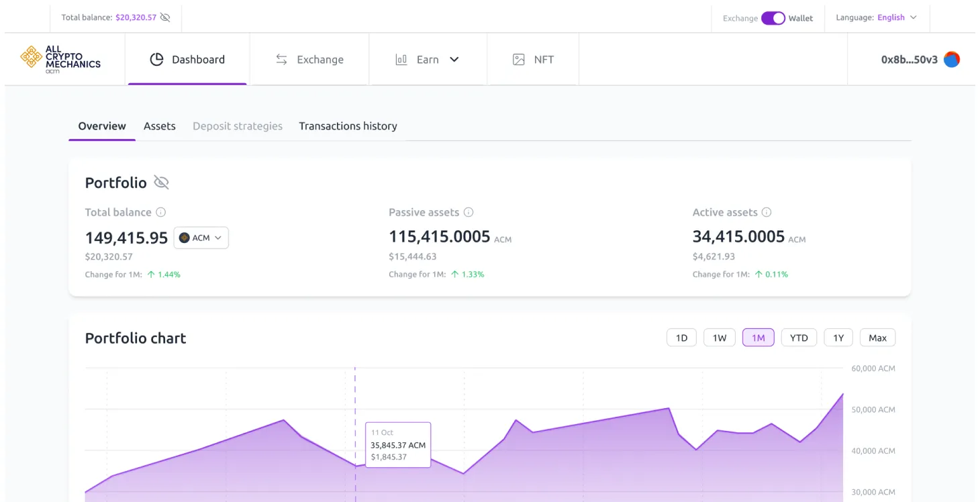Click the 11 Oct chart tooltip marker

(397, 444)
